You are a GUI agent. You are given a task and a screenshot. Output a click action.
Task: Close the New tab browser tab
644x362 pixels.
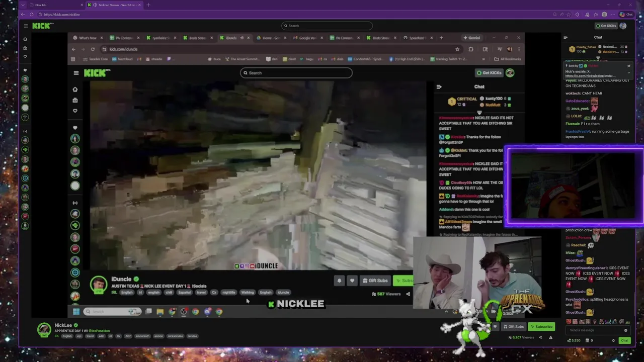(82, 5)
